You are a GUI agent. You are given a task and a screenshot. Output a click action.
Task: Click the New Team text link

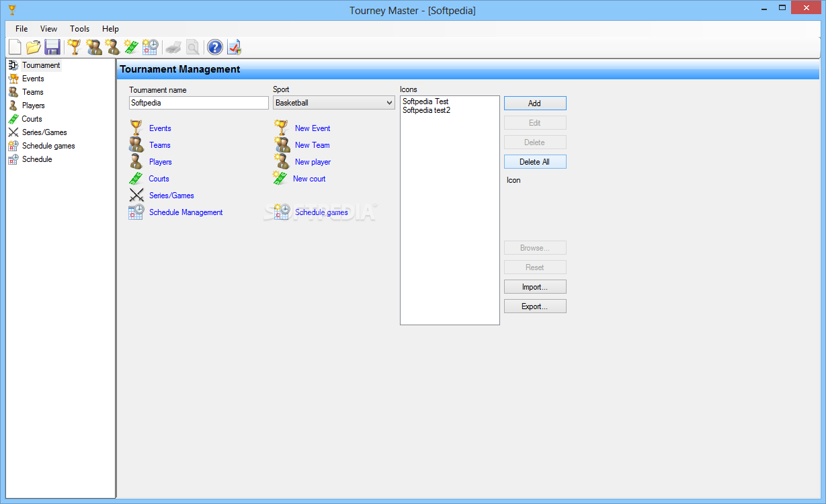click(313, 145)
